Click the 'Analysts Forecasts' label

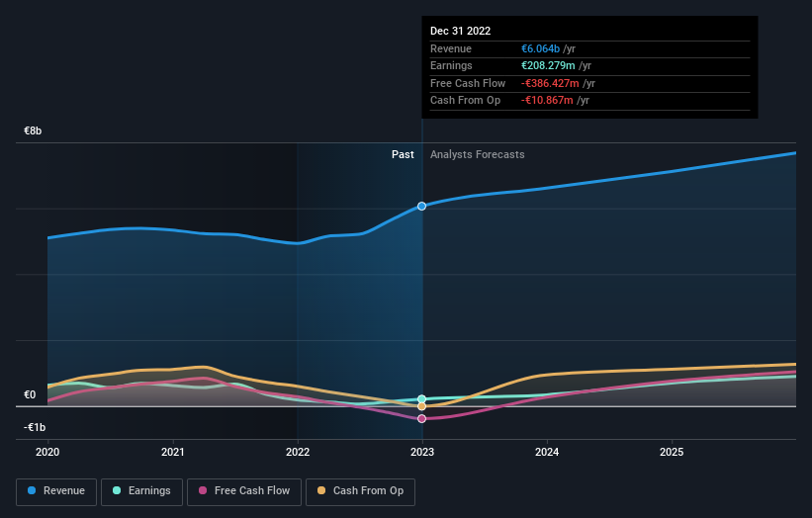[x=478, y=155]
